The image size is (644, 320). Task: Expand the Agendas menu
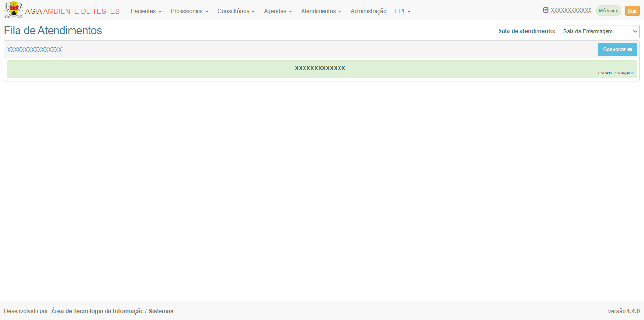click(x=278, y=11)
